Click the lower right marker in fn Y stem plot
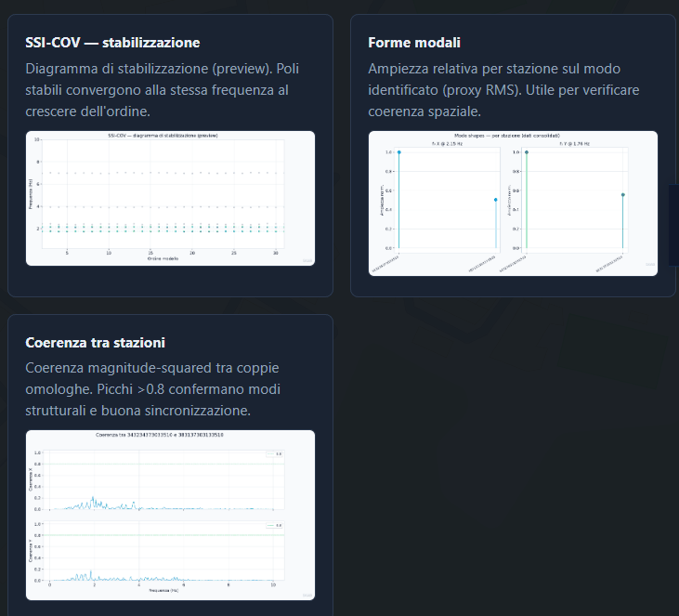 [622, 195]
